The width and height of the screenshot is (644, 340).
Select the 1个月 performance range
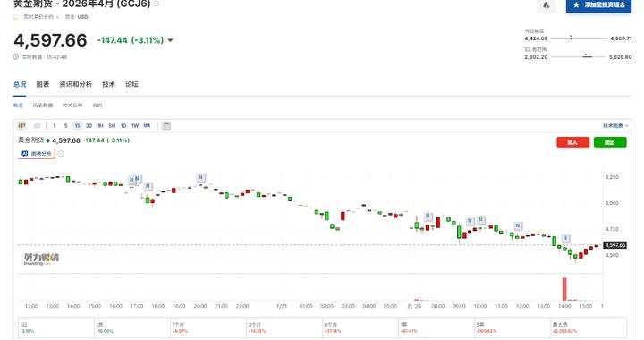pos(208,327)
